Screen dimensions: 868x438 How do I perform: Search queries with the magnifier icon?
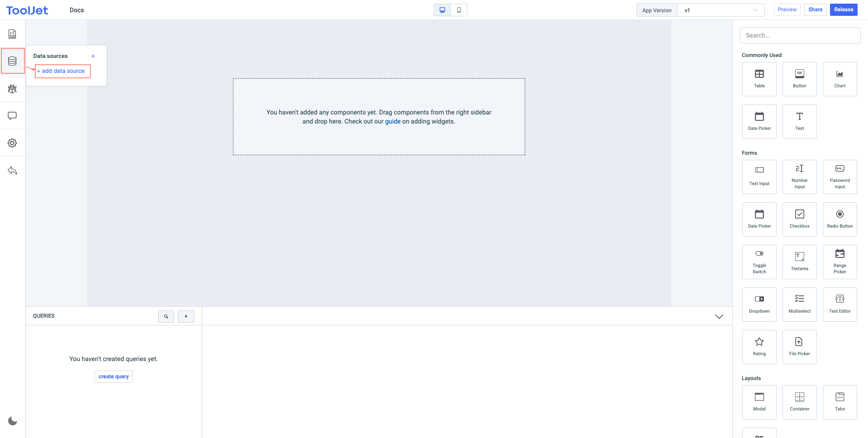point(166,316)
